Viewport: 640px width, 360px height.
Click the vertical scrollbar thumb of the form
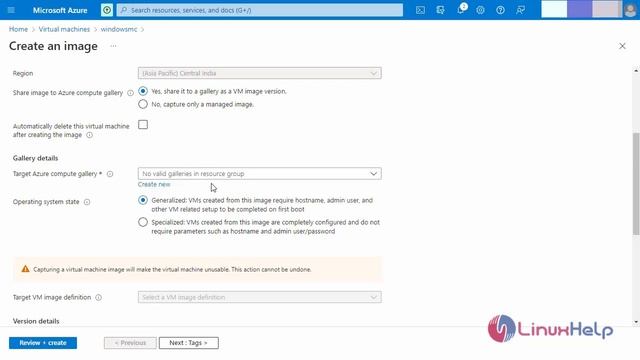coord(636,184)
